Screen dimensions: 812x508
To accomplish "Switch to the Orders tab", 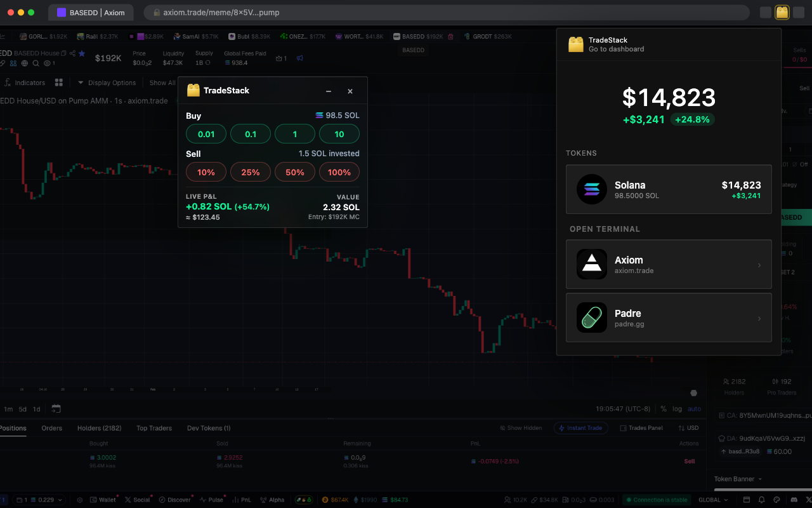I will click(52, 428).
